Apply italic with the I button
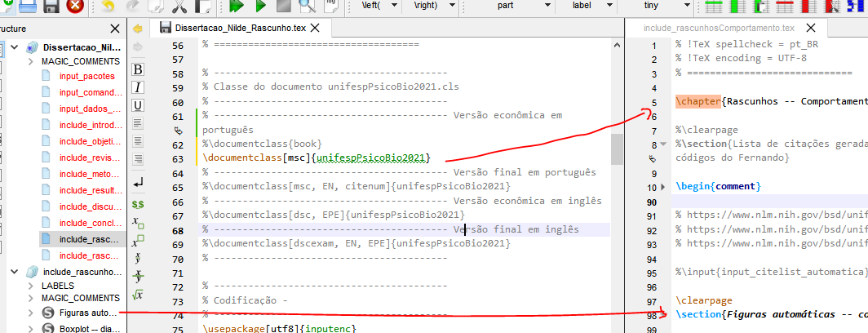Image resolution: width=868 pixels, height=333 pixels. (138, 87)
